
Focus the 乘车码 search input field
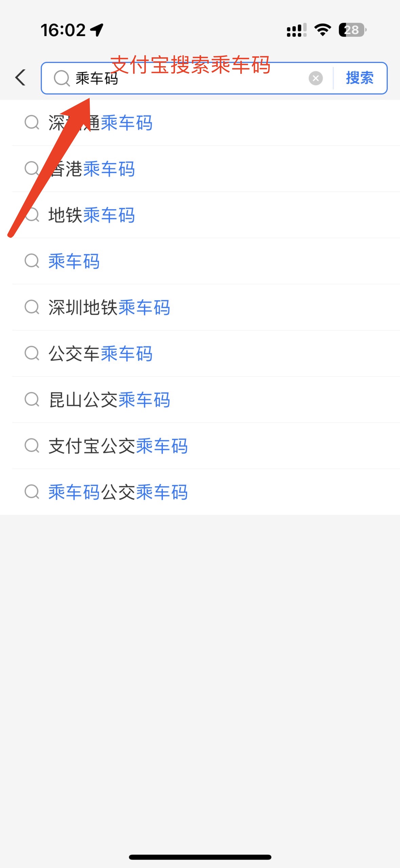[x=190, y=78]
